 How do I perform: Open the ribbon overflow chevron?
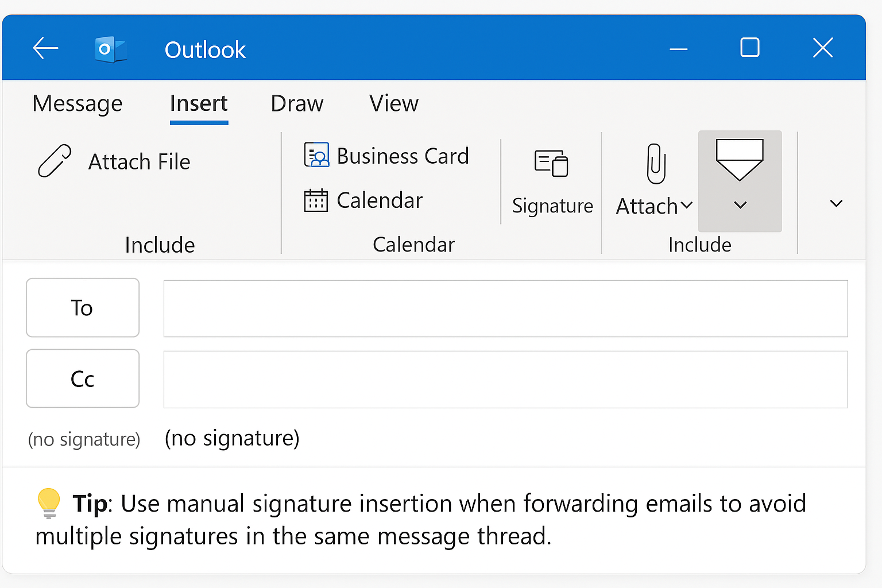(x=836, y=203)
